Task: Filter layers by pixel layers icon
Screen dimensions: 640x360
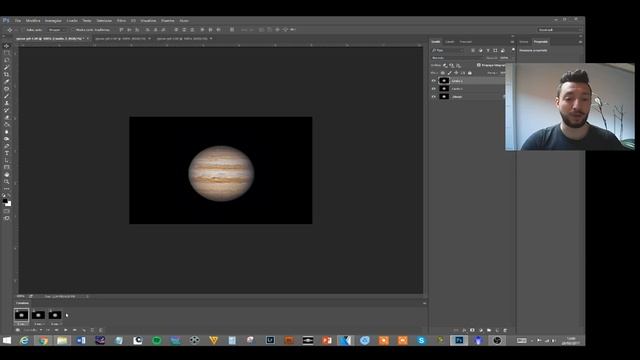Action: tap(473, 50)
